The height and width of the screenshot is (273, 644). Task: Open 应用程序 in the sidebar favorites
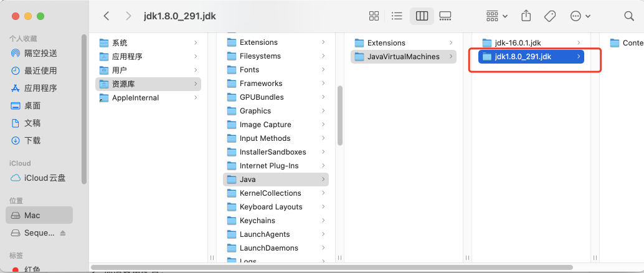[x=40, y=88]
